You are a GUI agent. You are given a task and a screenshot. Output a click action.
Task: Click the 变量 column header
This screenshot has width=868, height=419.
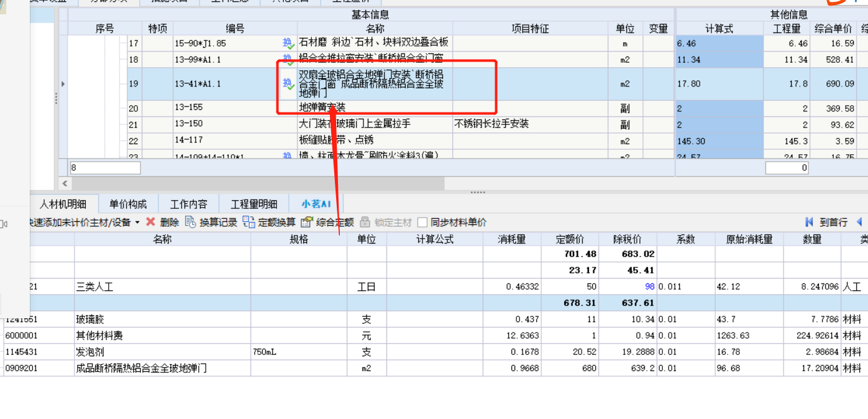[x=658, y=29]
